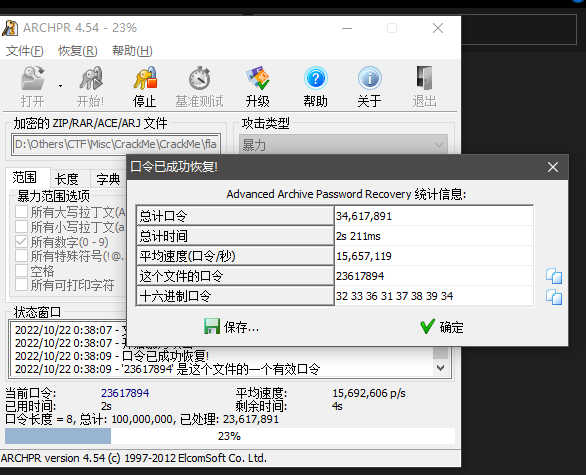Toggle 所有大写拉丁文 checkbox

(21, 212)
